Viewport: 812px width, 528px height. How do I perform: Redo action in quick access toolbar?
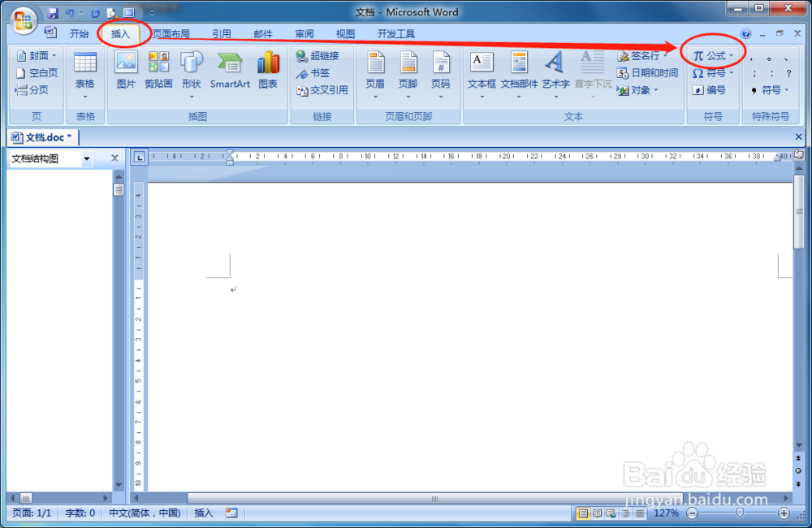pyautogui.click(x=95, y=13)
